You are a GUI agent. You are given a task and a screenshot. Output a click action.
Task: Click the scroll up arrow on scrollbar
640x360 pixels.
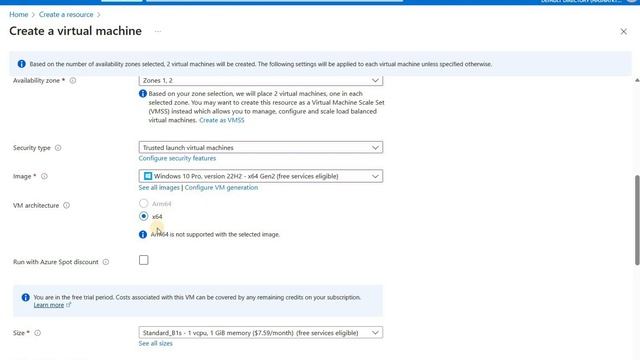[637, 80]
